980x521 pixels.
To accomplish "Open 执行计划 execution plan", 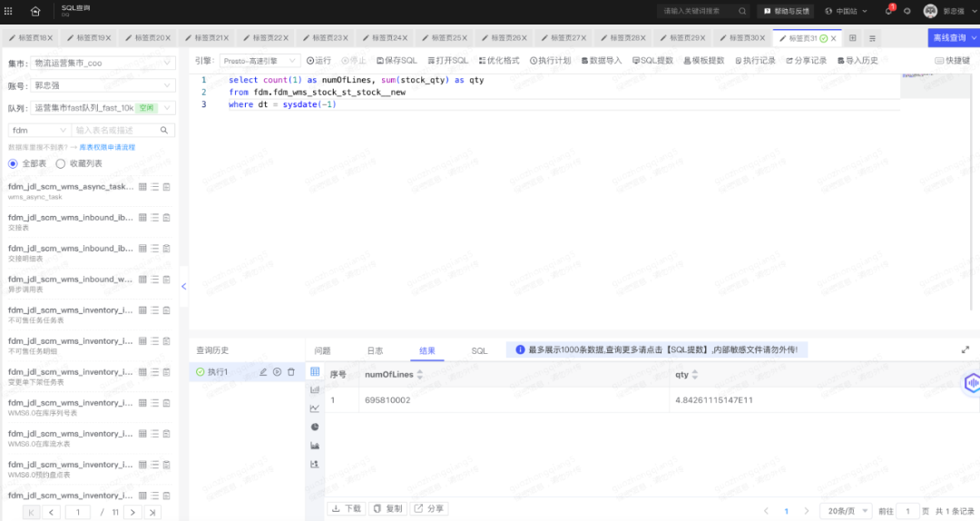I will [x=551, y=61].
